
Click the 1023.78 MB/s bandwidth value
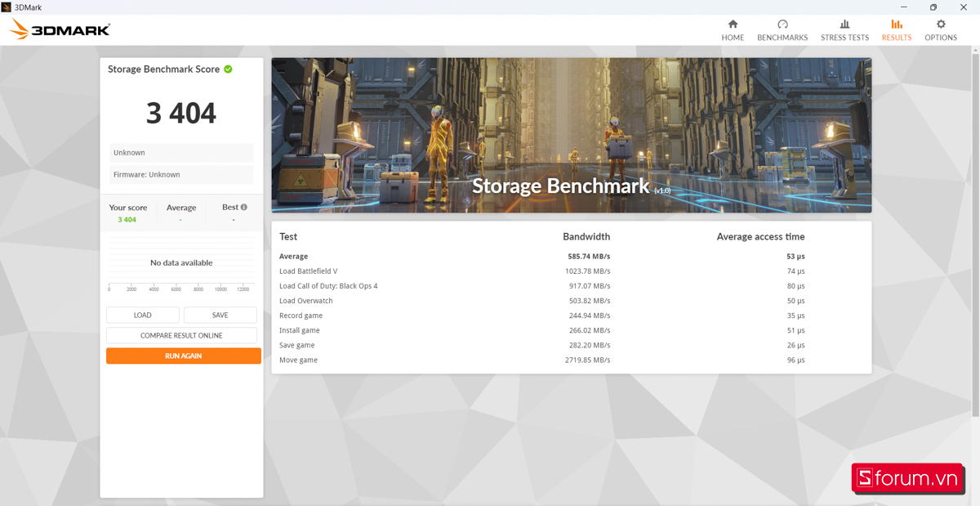pos(587,271)
